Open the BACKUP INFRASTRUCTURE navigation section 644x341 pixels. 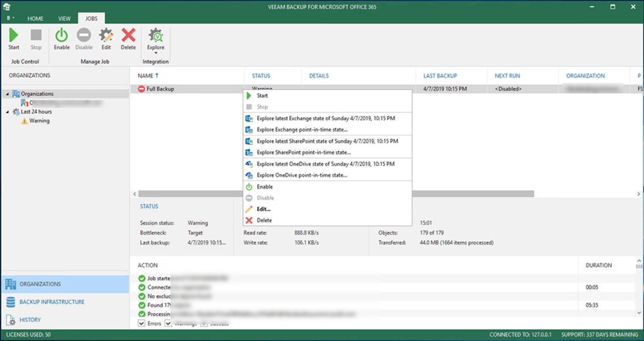pos(65,302)
